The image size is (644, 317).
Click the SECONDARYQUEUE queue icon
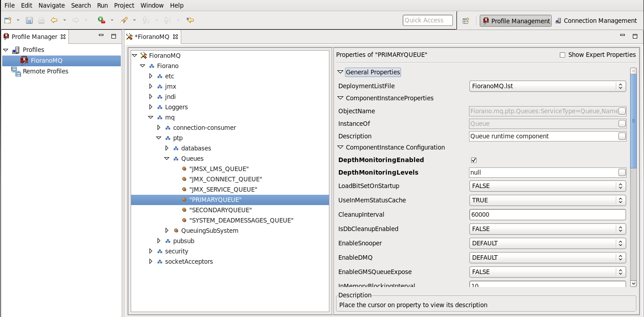[x=184, y=210]
